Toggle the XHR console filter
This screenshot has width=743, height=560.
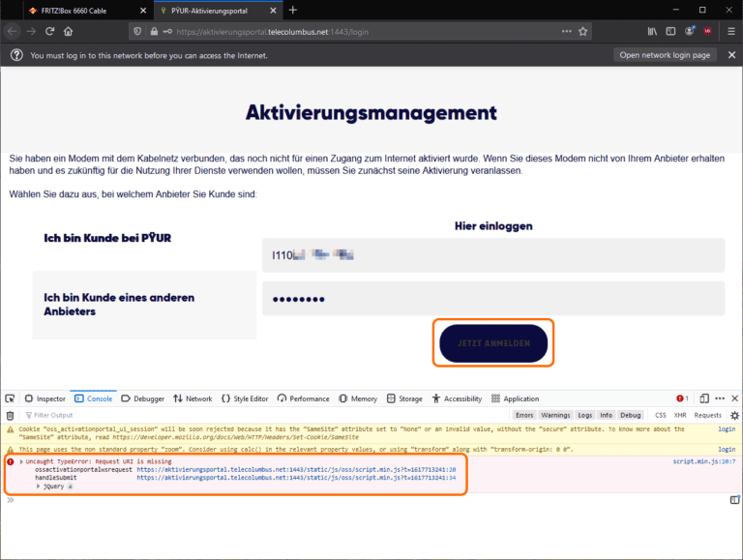680,415
